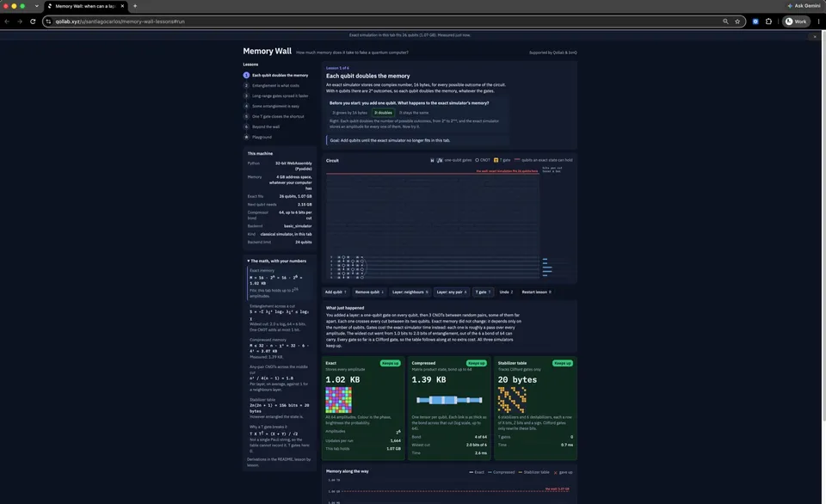Open the tab search dropdown arrow
Screen dimensions: 826x504
pos(36,6)
